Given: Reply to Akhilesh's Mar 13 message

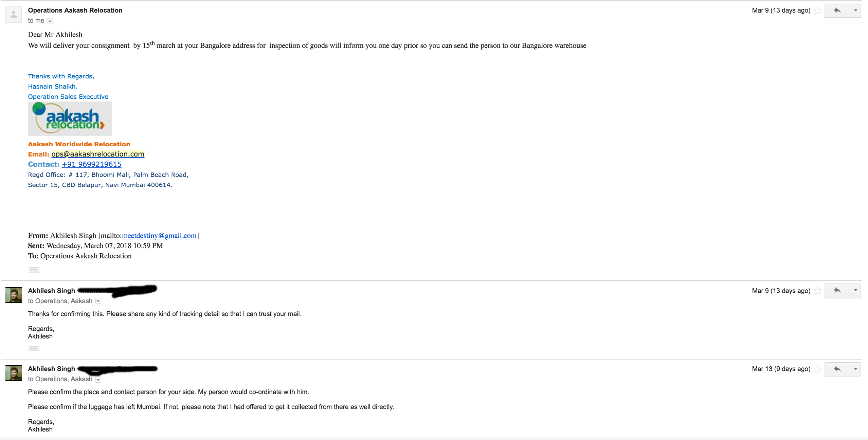Looking at the screenshot, I should coord(837,369).
